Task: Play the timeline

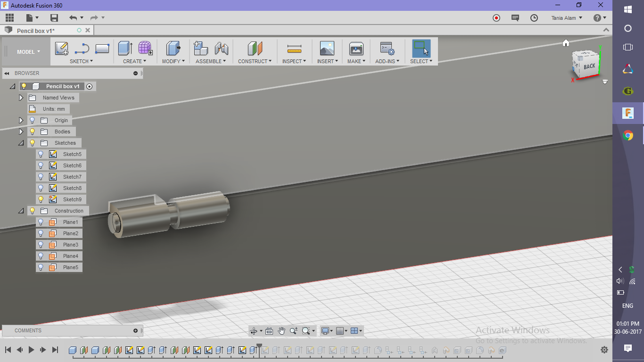Action: click(31, 350)
